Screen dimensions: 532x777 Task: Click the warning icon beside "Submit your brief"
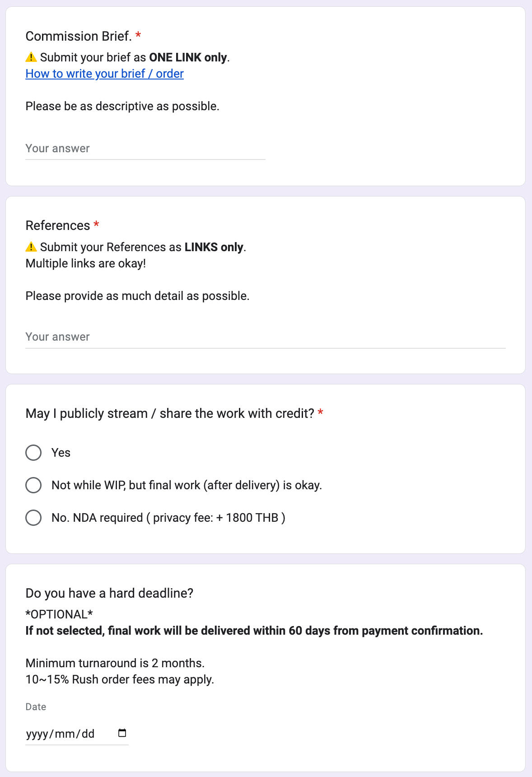(x=31, y=57)
